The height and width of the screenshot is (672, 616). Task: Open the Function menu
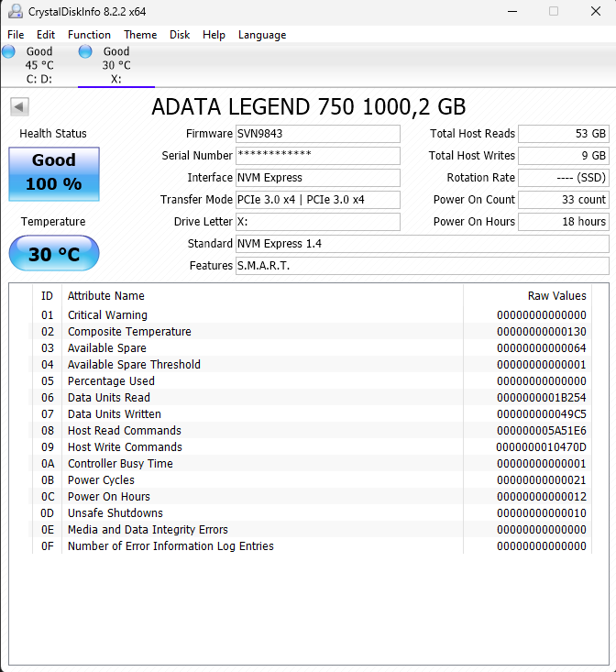(x=89, y=35)
